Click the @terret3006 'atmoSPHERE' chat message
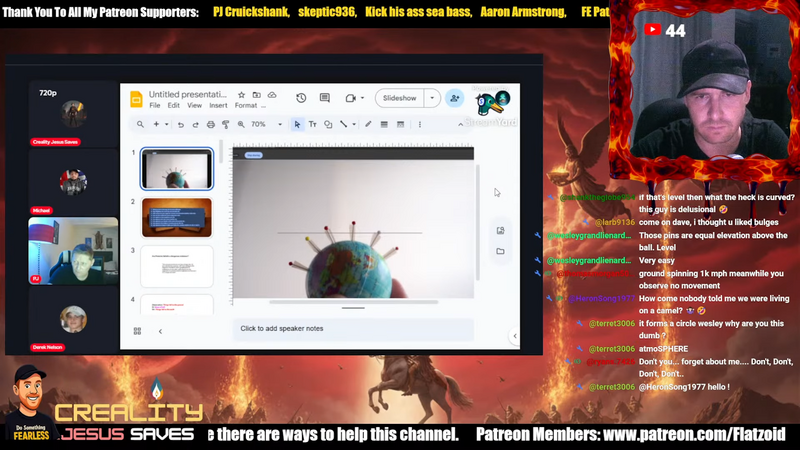This screenshot has height=450, width=800. [663, 349]
